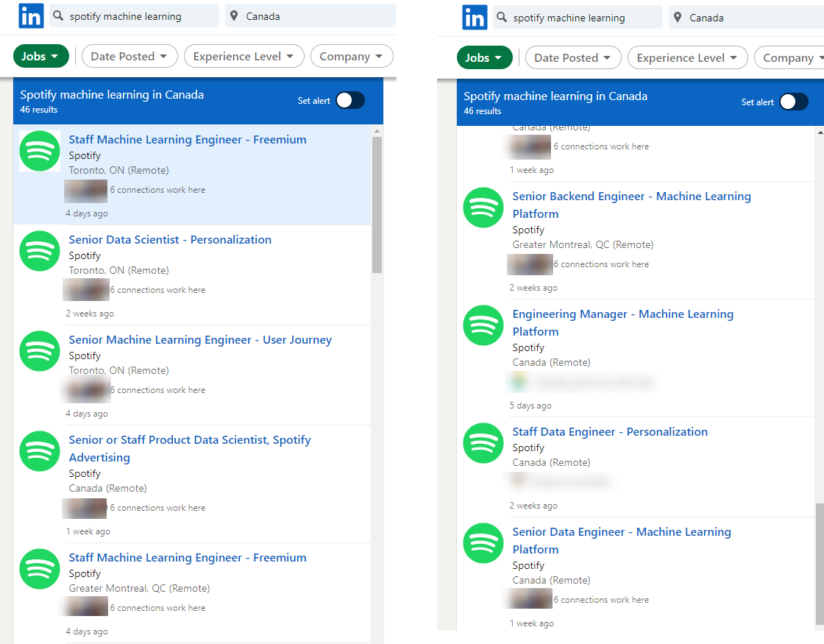824x644 pixels.
Task: Click search keyword field in left window
Action: (x=134, y=15)
